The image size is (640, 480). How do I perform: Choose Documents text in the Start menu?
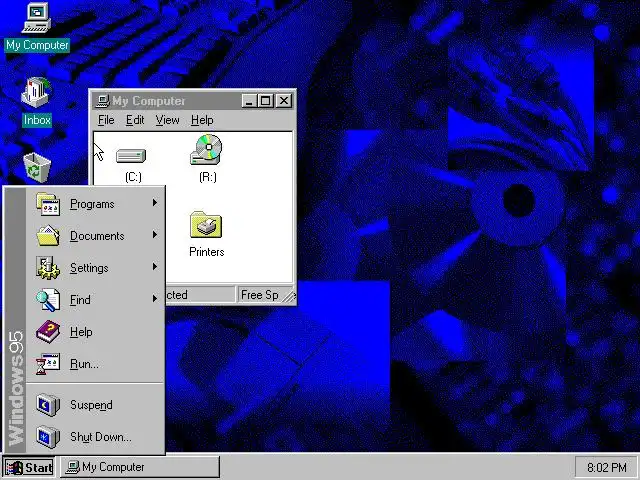click(x=97, y=236)
